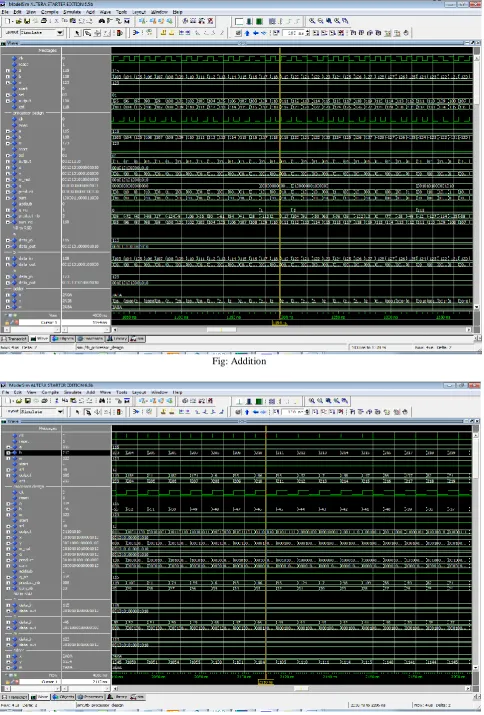Click zoom-out magnifier icon in lower ModelSim toolbar

click(320, 400)
